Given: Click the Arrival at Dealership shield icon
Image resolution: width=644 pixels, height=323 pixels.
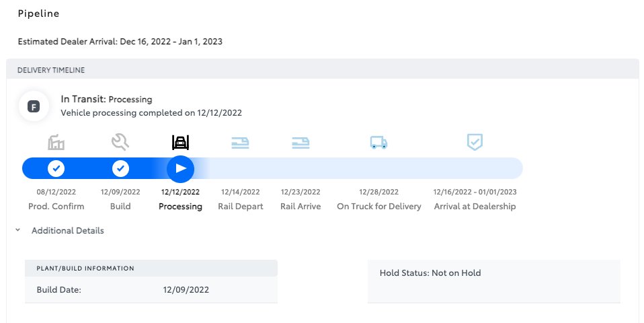Looking at the screenshot, I should click(x=475, y=142).
